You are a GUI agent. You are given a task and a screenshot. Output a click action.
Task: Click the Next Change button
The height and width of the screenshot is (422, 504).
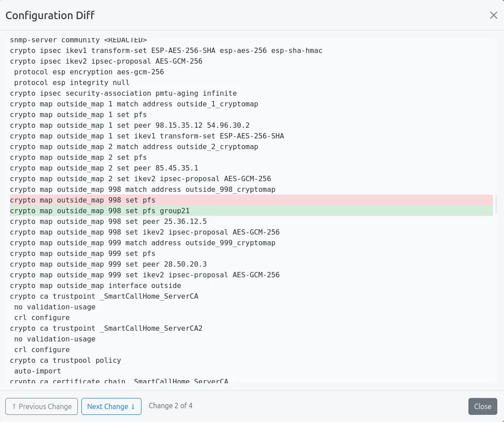pos(111,406)
